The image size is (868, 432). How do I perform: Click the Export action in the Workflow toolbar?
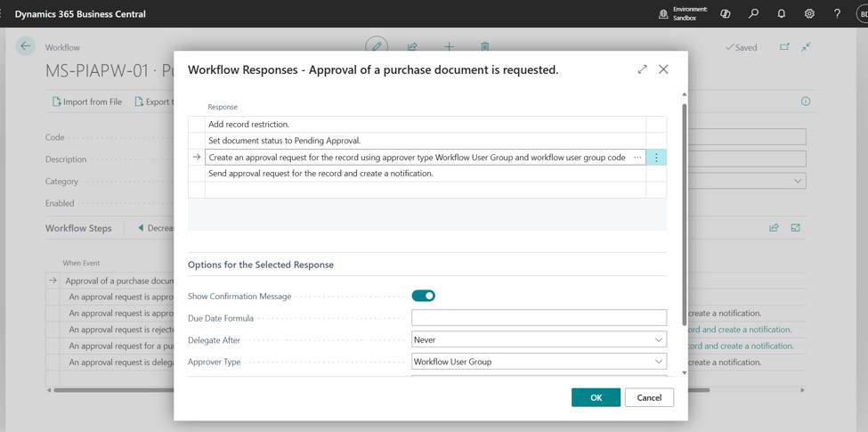[154, 102]
